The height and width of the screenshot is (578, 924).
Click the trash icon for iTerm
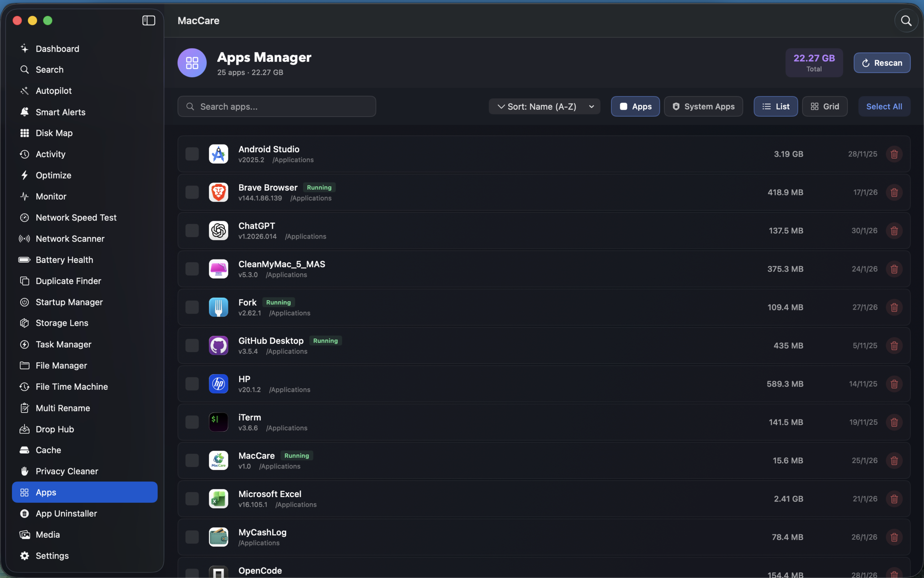tap(894, 422)
